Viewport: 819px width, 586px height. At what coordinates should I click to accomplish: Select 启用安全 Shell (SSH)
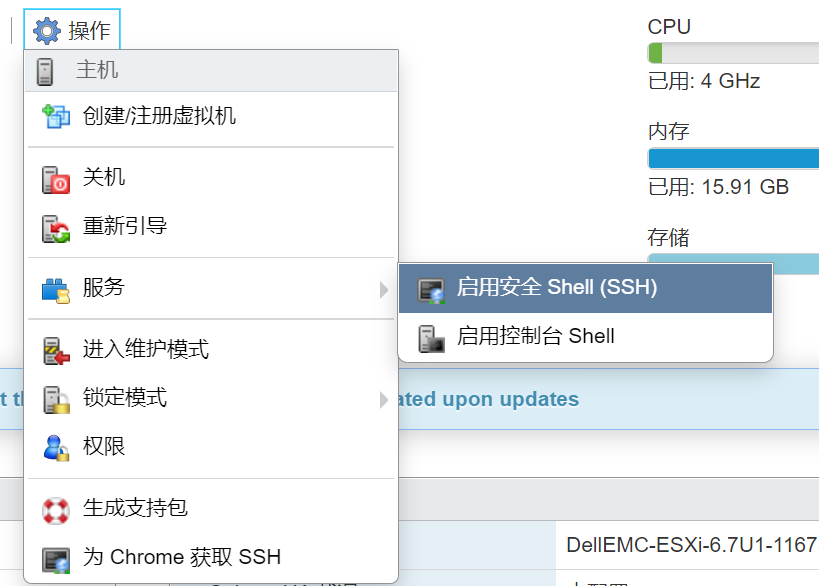tap(557, 288)
